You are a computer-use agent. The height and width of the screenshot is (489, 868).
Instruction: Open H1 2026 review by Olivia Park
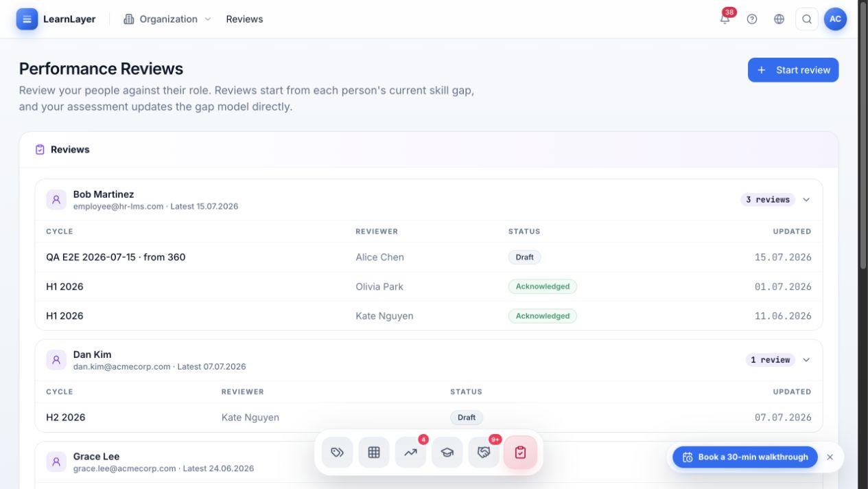point(428,286)
